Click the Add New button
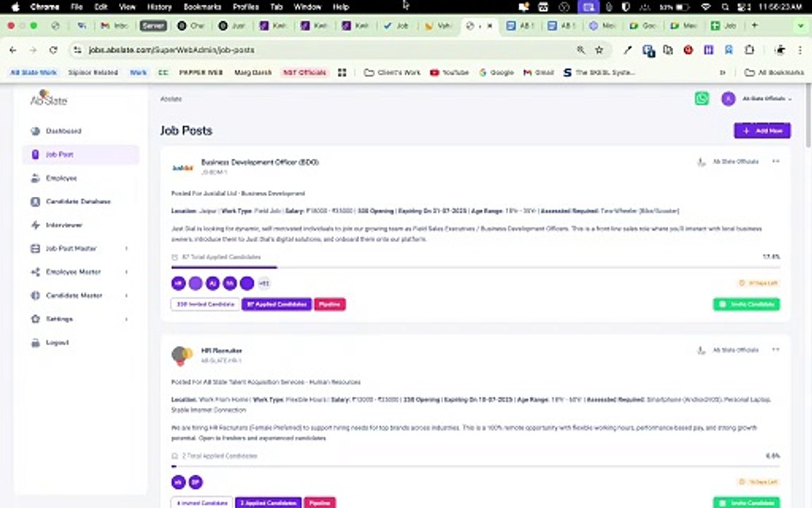This screenshot has width=812, height=508. pyautogui.click(x=762, y=131)
